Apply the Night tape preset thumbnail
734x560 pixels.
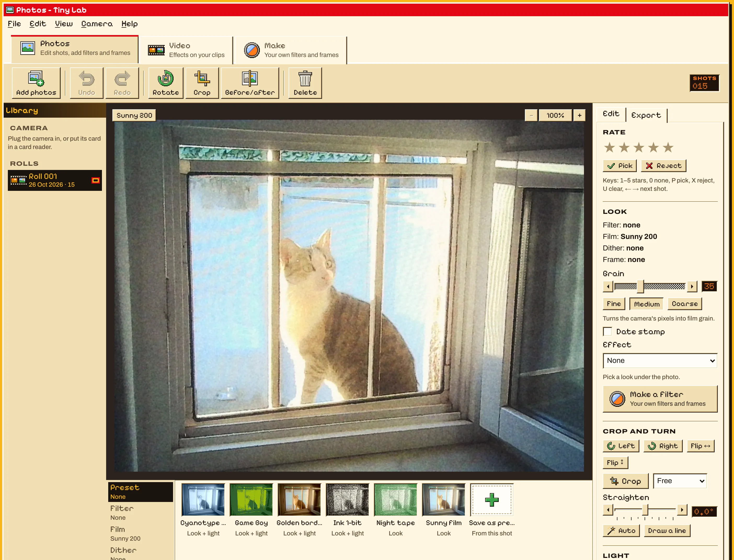395,499
